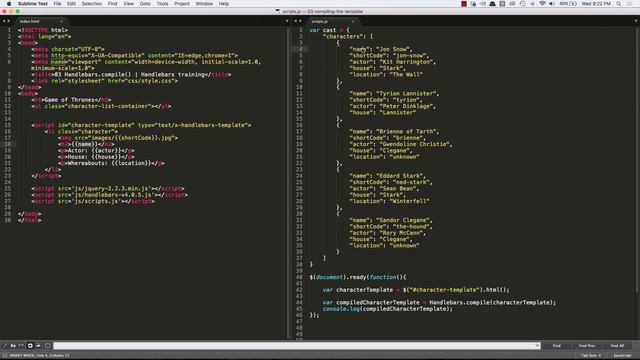Toggle highlight matches option in find bar

[47, 346]
